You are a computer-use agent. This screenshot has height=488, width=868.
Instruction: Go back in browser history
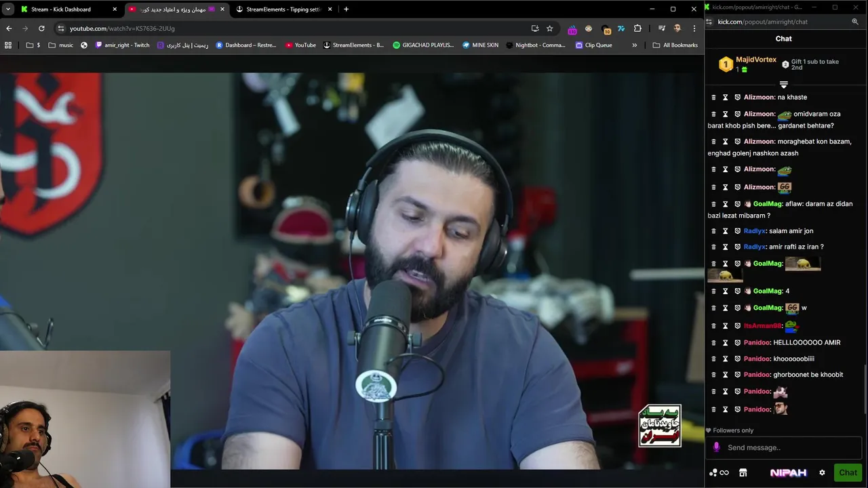pos(9,28)
